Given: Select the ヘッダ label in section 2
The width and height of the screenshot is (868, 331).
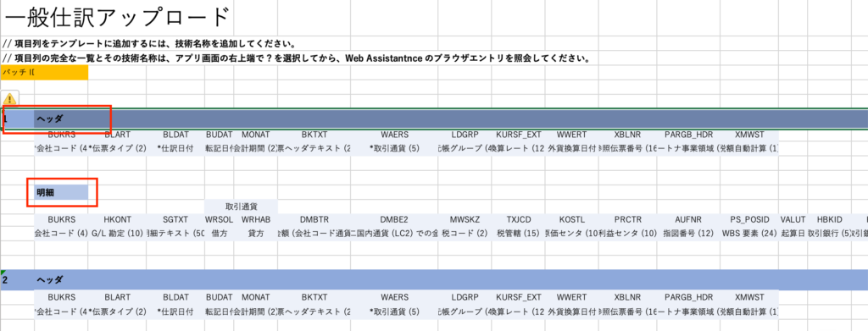Looking at the screenshot, I should (50, 279).
